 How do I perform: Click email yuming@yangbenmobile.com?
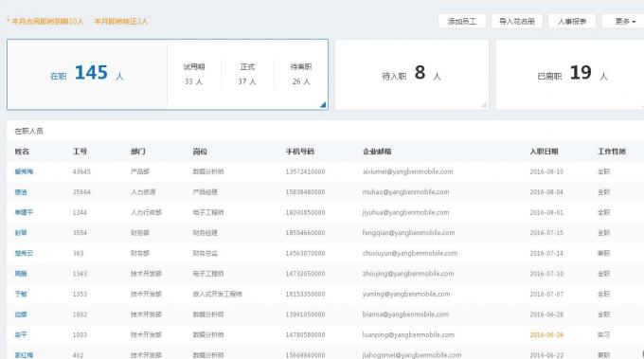(x=406, y=294)
